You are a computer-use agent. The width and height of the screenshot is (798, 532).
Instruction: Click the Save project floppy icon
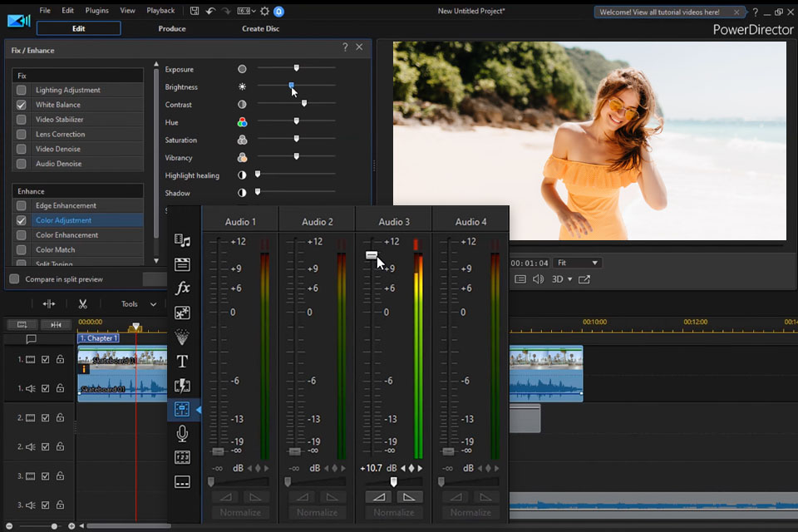pyautogui.click(x=195, y=11)
